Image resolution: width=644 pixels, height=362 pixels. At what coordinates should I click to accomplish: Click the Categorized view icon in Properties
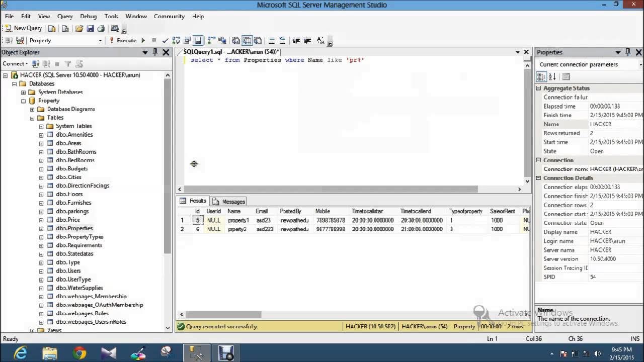[x=541, y=77]
